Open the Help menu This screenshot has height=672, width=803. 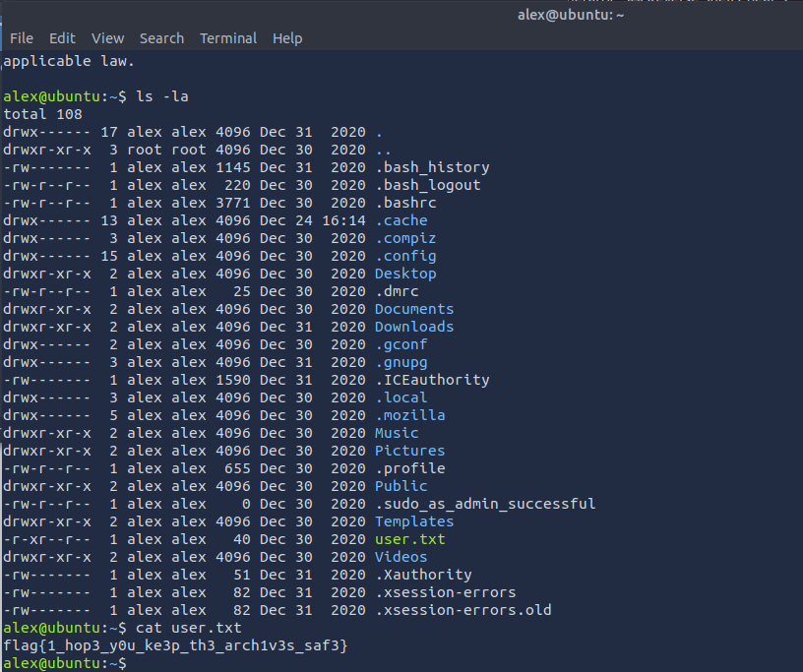287,38
